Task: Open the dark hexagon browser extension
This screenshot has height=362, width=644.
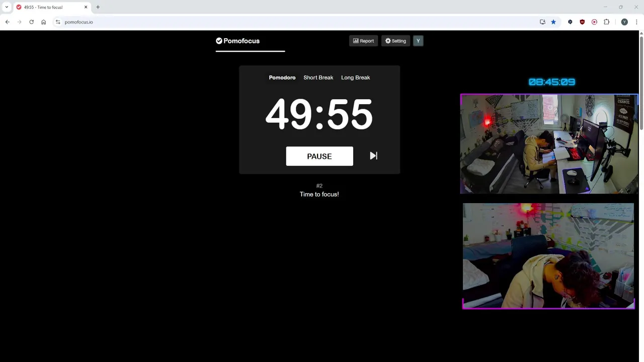Action: coord(570,22)
